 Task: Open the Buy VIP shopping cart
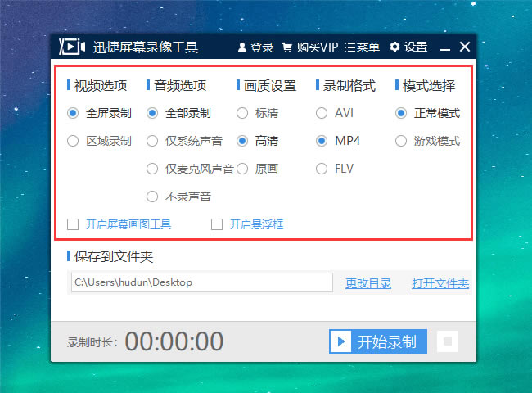(287, 47)
